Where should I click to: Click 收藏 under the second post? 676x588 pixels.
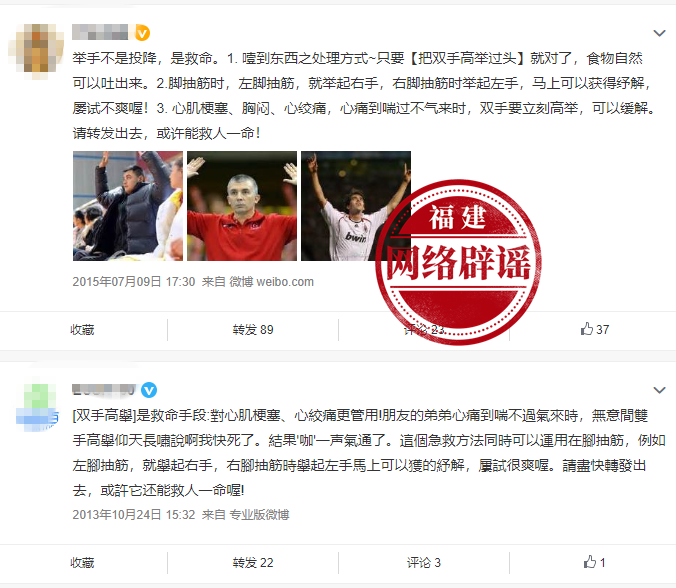[x=82, y=563]
